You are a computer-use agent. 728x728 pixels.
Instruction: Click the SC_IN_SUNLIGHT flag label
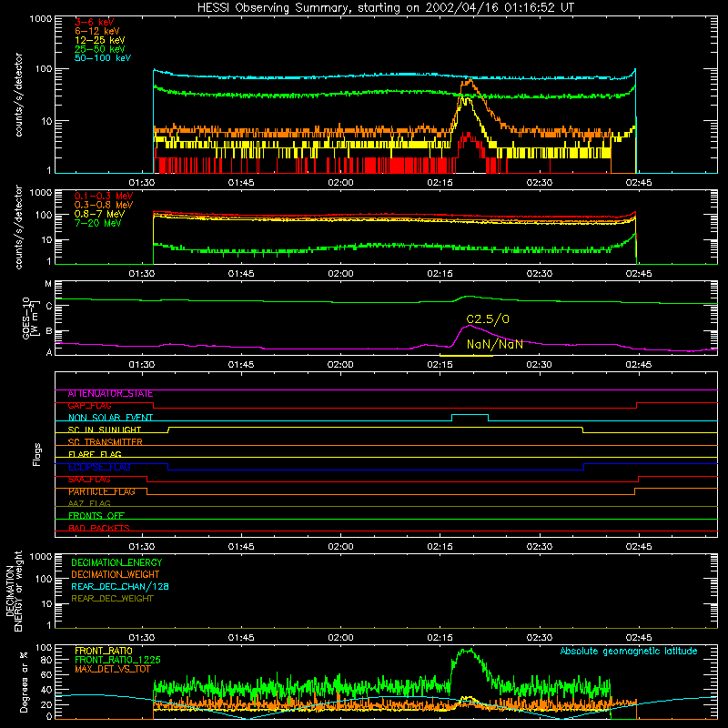click(x=105, y=430)
